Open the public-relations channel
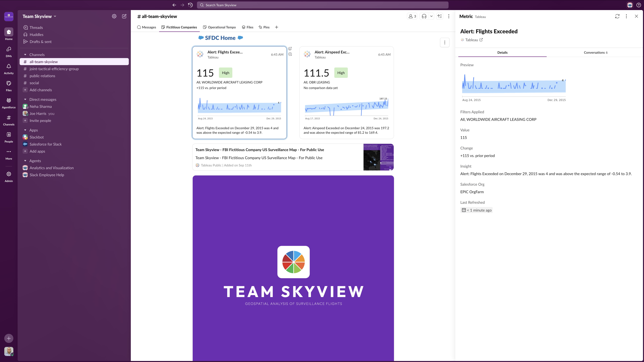The image size is (644, 362). pyautogui.click(x=42, y=76)
